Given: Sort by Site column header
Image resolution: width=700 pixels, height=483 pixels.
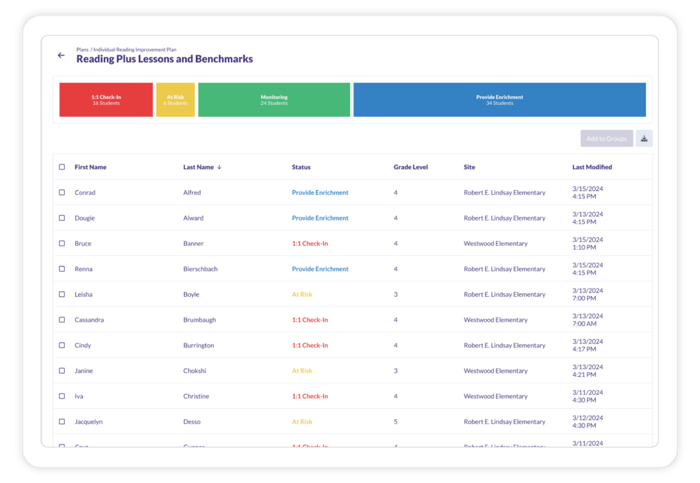Looking at the screenshot, I should pyautogui.click(x=469, y=167).
